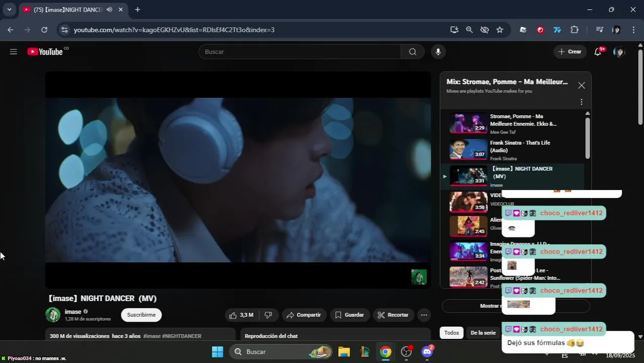Click the browser address bar URL
This screenshot has width=644, height=363.
point(174,30)
